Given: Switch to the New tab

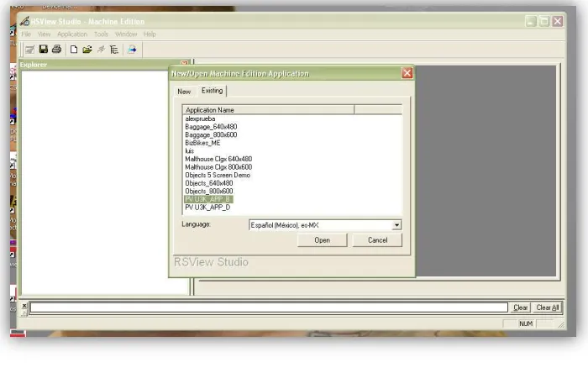Looking at the screenshot, I should [x=184, y=92].
